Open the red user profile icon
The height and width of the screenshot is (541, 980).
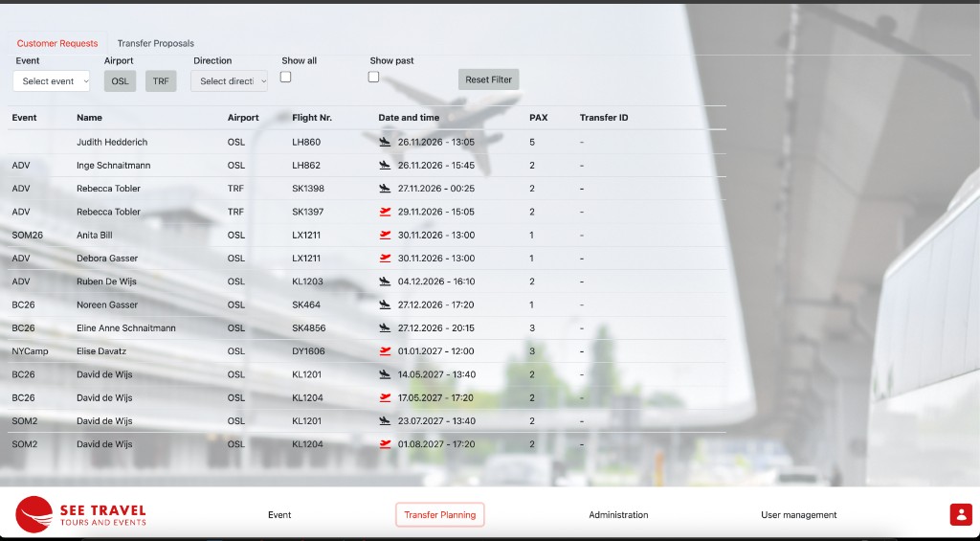click(x=961, y=515)
